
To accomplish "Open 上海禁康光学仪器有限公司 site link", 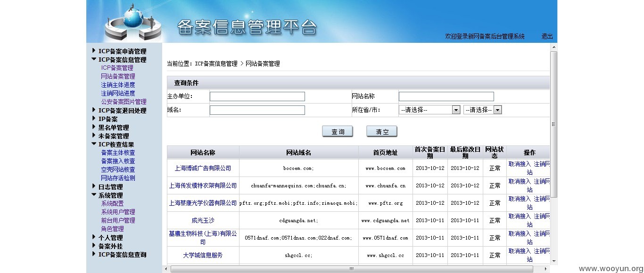I will click(203, 203).
